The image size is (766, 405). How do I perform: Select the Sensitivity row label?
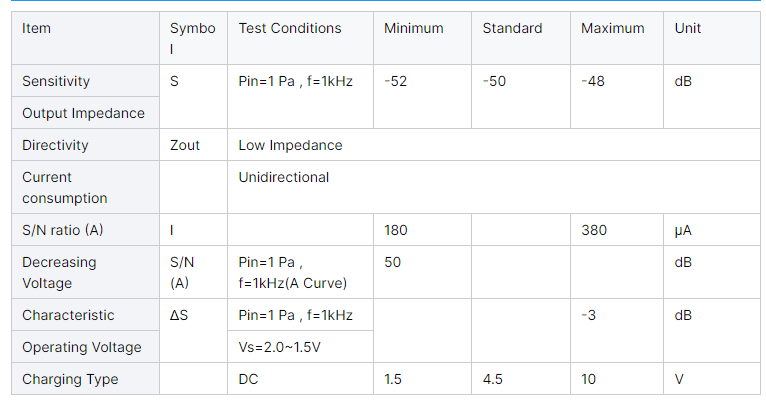pos(56,81)
